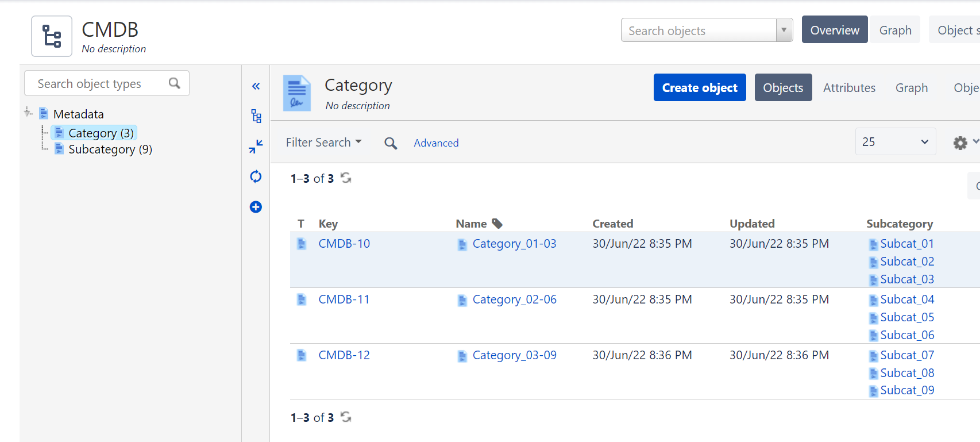
Task: Focus the Search objects field
Action: (699, 30)
